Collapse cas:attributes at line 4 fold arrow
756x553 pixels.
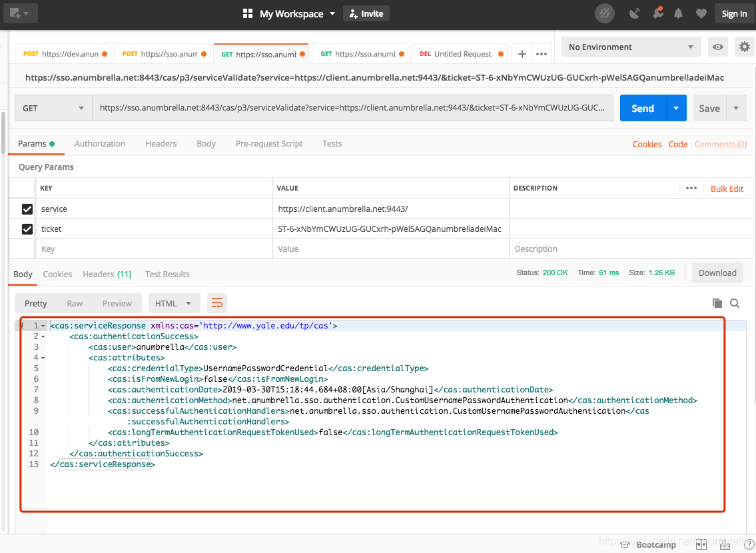pyautogui.click(x=43, y=358)
